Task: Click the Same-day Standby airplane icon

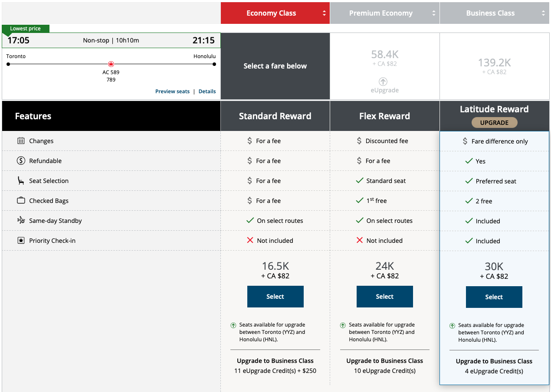Action: point(21,220)
